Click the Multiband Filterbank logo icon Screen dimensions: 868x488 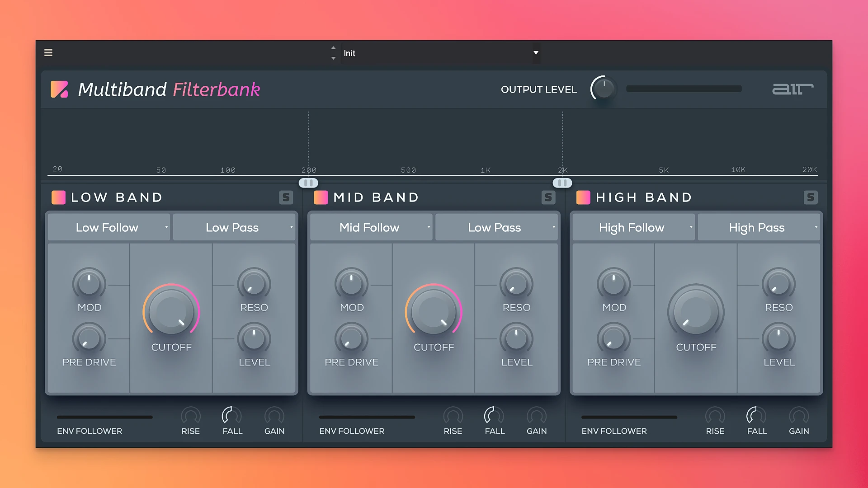[59, 89]
